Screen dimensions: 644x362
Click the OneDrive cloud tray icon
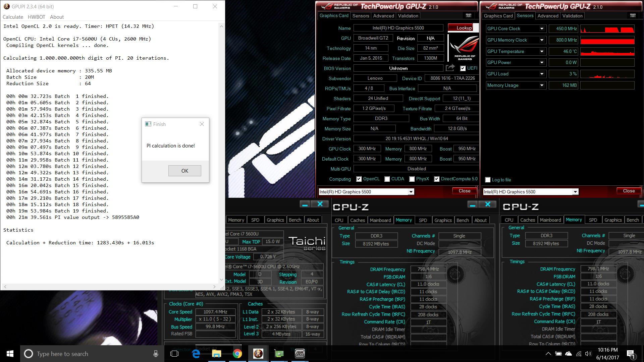tap(569, 354)
